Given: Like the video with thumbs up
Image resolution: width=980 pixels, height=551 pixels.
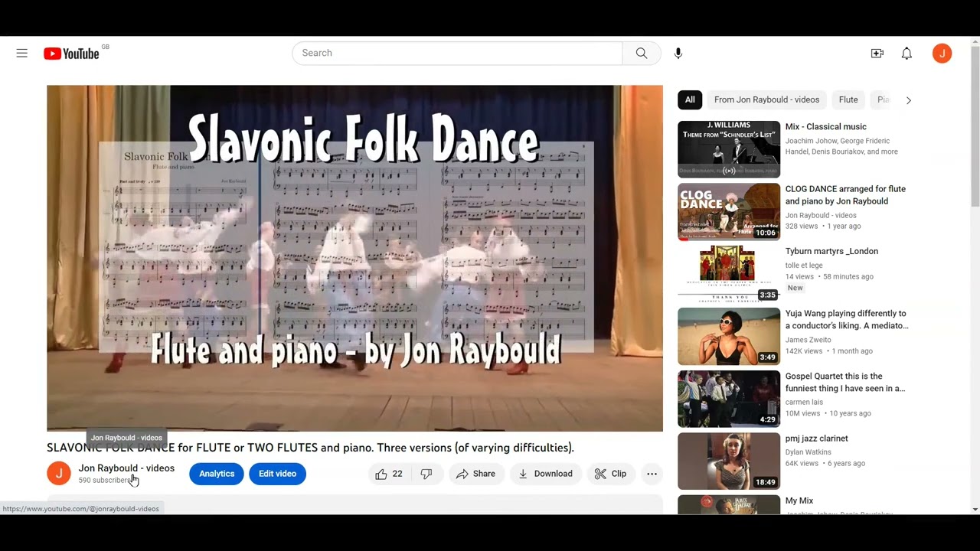Looking at the screenshot, I should tap(389, 474).
